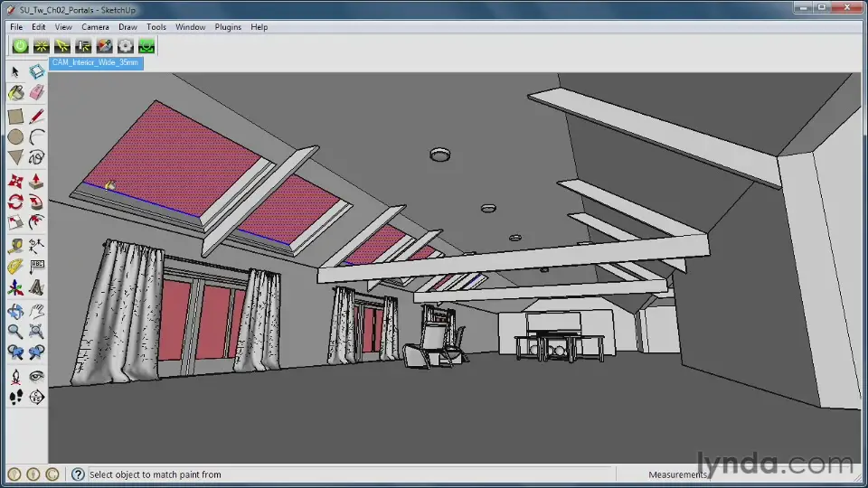The width and height of the screenshot is (868, 488).
Task: Open the Window menu
Action: point(191,27)
